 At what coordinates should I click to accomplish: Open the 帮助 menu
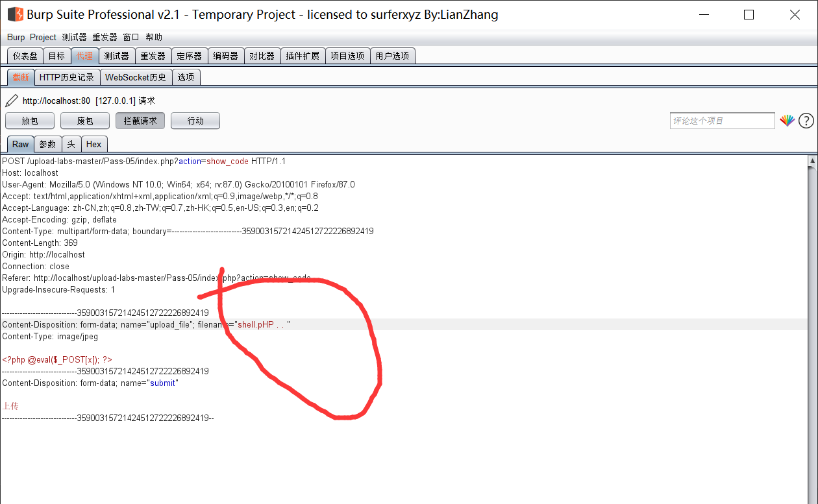154,37
